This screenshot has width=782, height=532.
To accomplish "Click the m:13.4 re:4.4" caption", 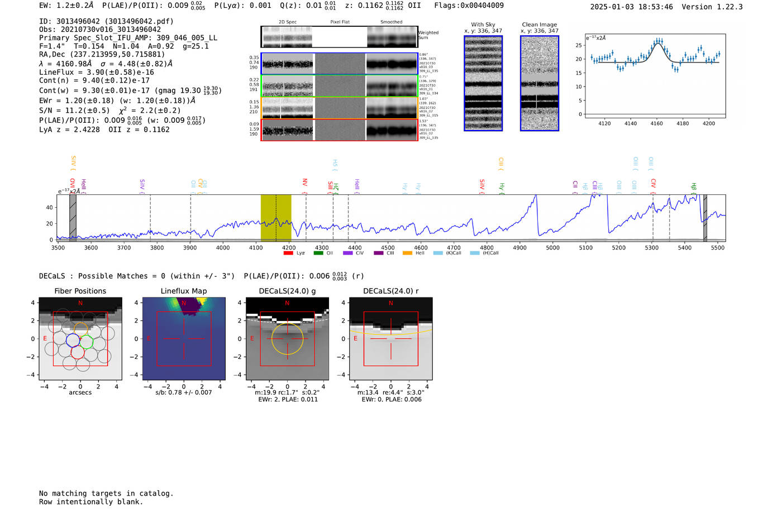I will pyautogui.click(x=391, y=392).
